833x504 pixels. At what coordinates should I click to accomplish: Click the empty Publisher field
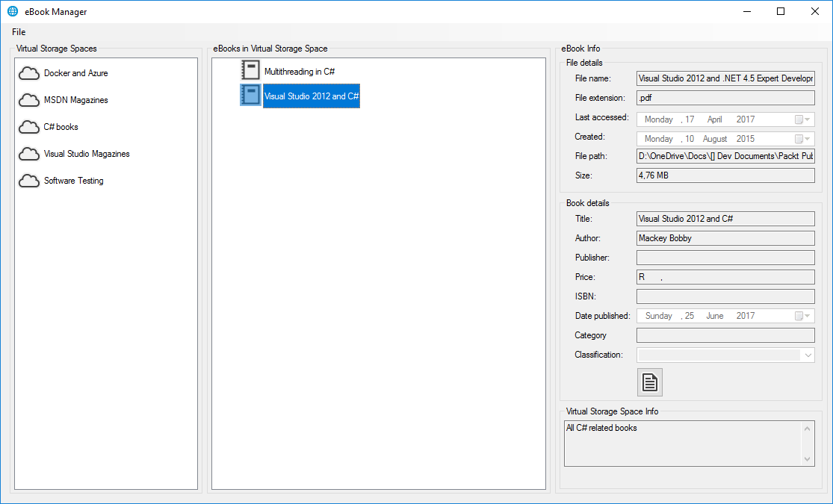click(725, 258)
